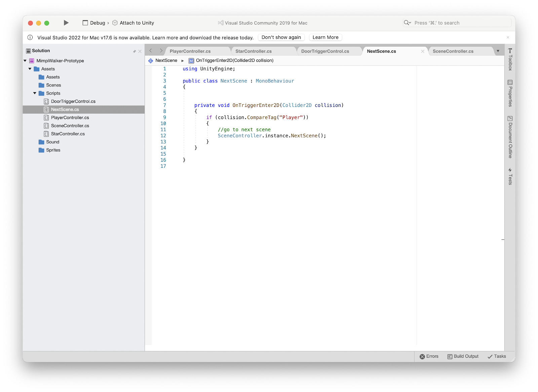Select NextScene.cs in solution tree
Viewport: 538px width, 392px height.
(x=84, y=110)
